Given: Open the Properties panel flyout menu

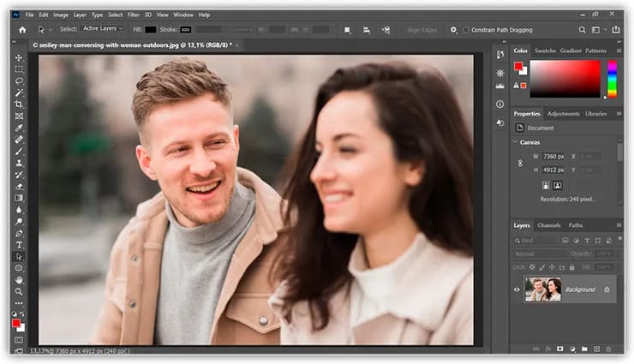Looking at the screenshot, I should coord(619,114).
